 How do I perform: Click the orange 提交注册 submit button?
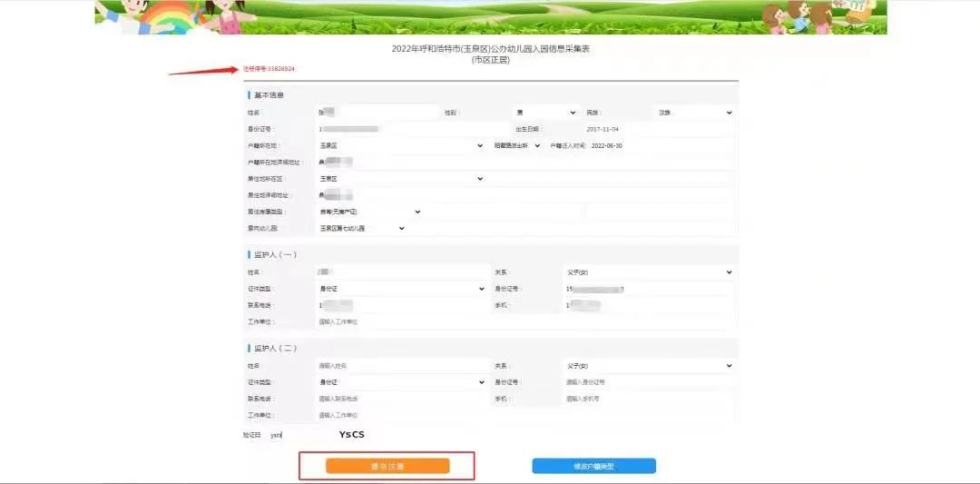387,466
